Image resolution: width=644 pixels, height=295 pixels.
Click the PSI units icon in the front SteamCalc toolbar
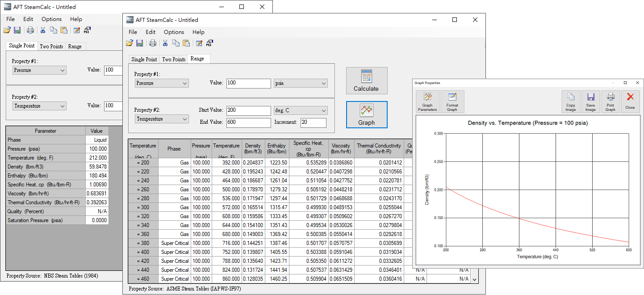point(209,43)
